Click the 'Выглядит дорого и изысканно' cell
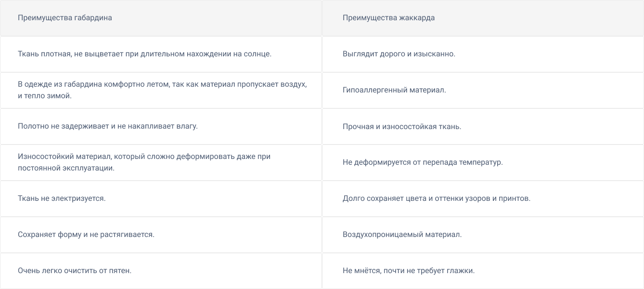Viewport: 644px width, 289px height. pos(399,54)
